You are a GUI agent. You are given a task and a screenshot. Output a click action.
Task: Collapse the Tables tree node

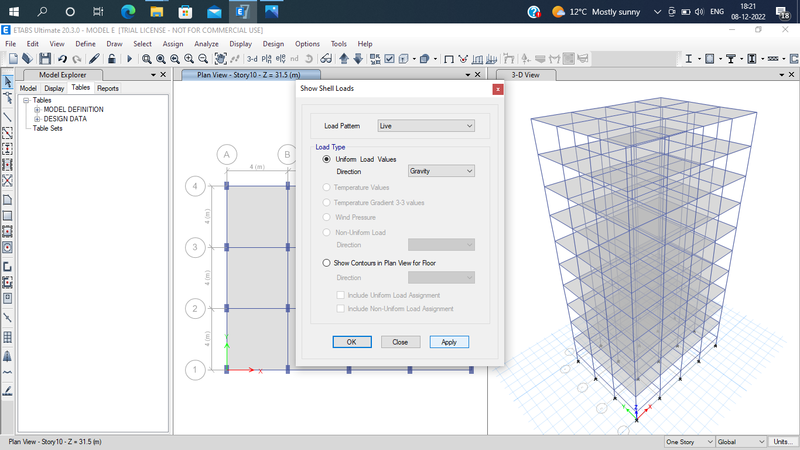click(x=26, y=101)
